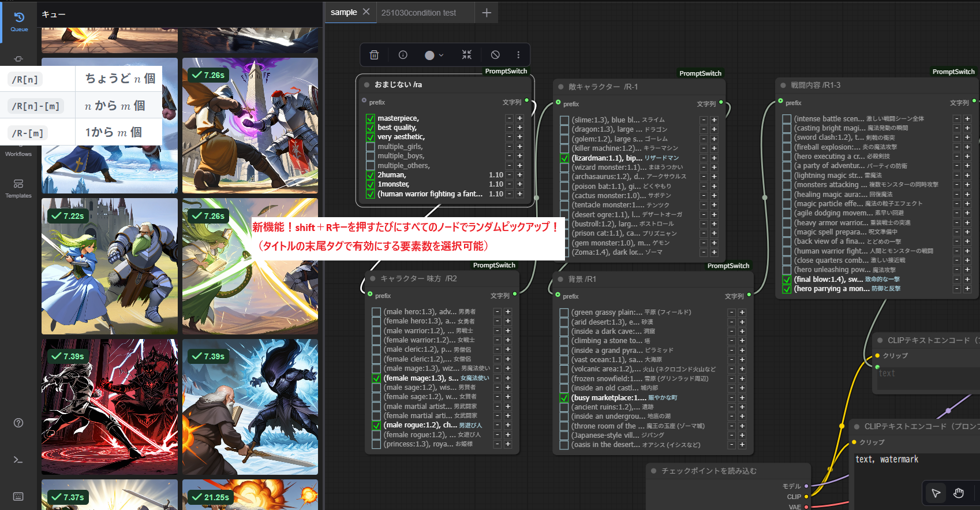Open the 7.22s queue result thumbnail
The width and height of the screenshot is (980, 510).
pos(110,266)
